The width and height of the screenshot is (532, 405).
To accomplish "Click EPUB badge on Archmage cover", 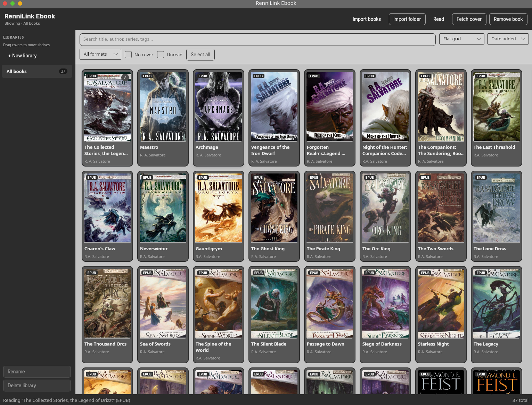I will coord(203,76).
